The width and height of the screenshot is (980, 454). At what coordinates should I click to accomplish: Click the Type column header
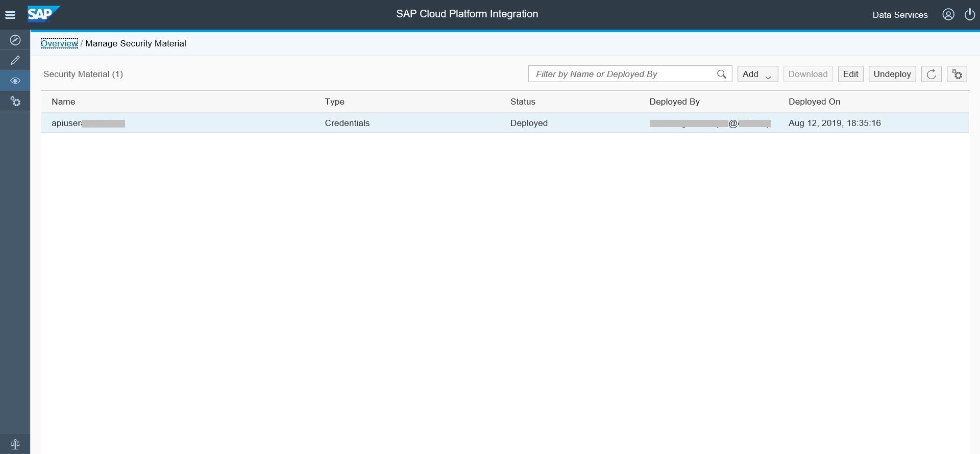[x=335, y=102]
